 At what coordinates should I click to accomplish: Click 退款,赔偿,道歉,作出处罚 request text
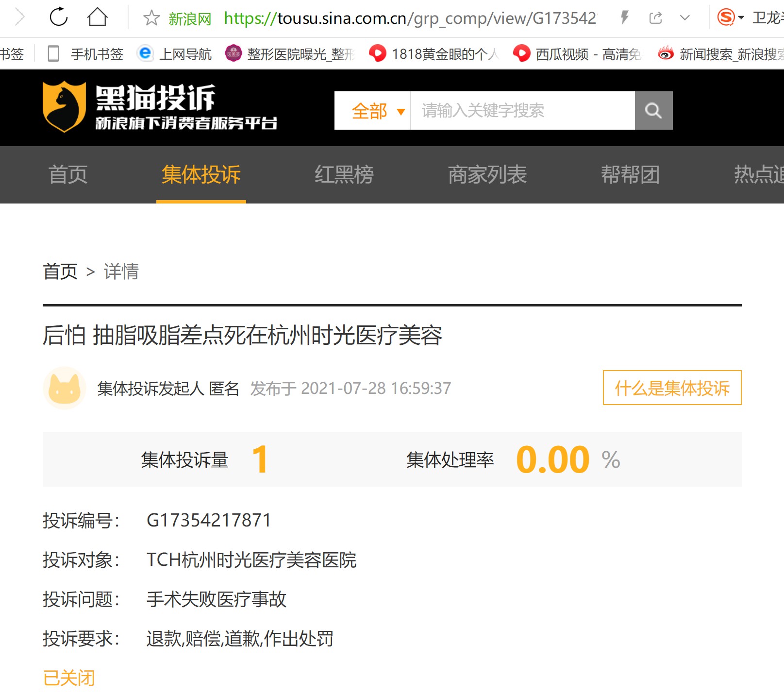pos(240,639)
